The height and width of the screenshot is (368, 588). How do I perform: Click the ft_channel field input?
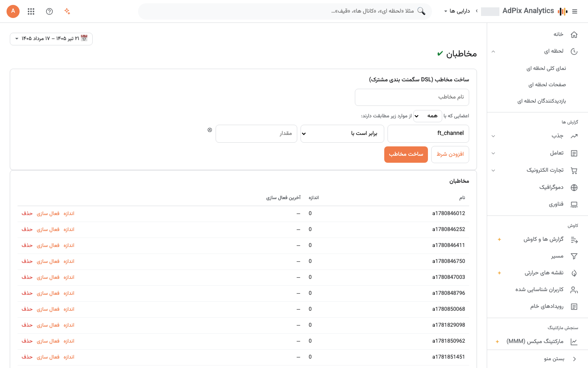pyautogui.click(x=428, y=134)
